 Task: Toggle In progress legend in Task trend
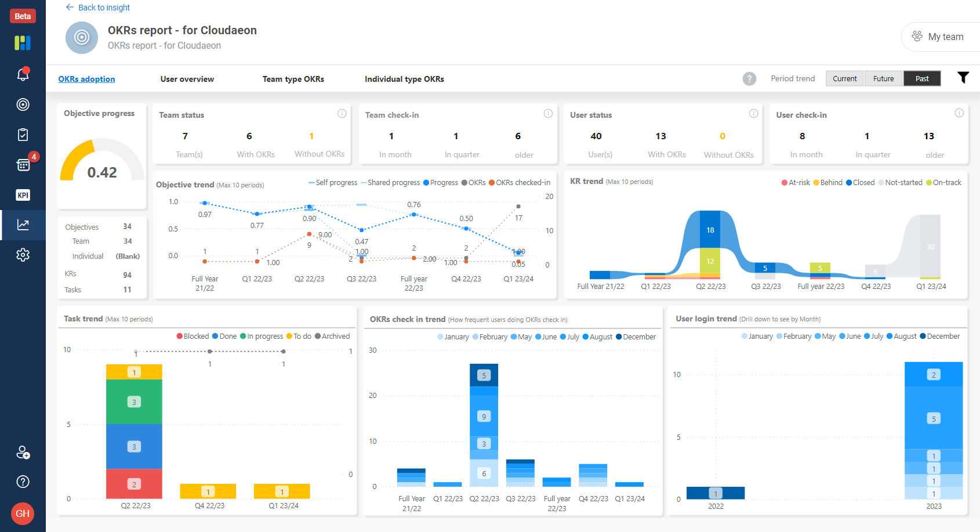262,336
